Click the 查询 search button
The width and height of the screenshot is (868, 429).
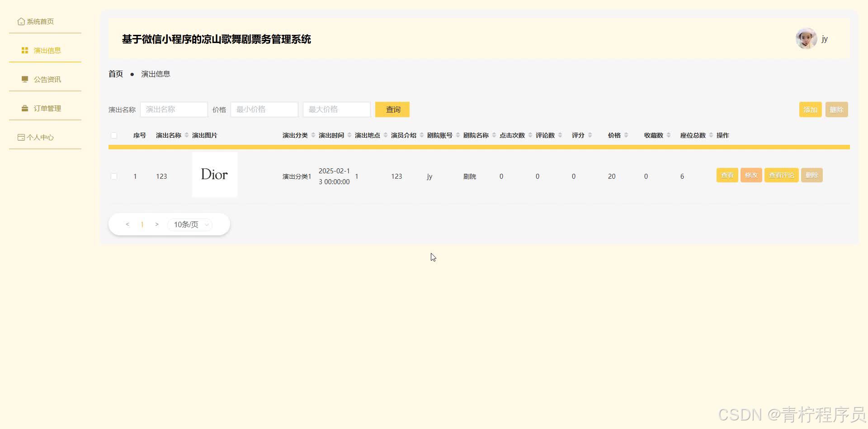pyautogui.click(x=392, y=109)
